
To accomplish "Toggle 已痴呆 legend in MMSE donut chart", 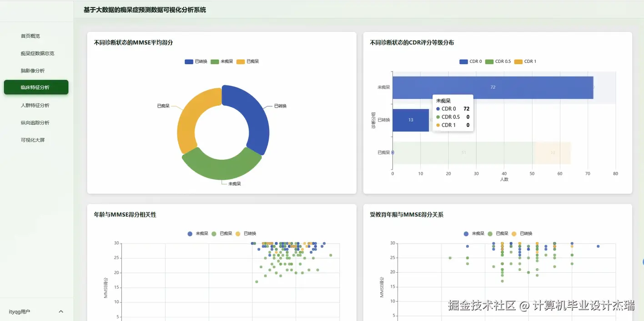I will click(x=248, y=61).
